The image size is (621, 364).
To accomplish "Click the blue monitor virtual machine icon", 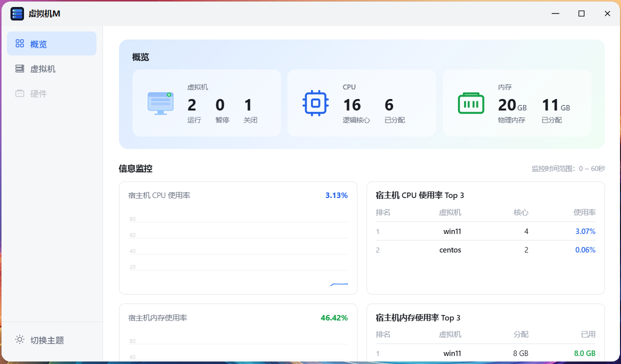I will [x=160, y=103].
